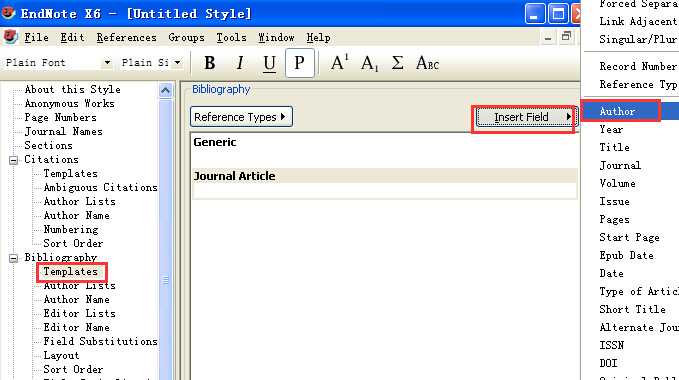Minimize the inner style document window
Screen dimensions: 679x380
[x=548, y=38]
